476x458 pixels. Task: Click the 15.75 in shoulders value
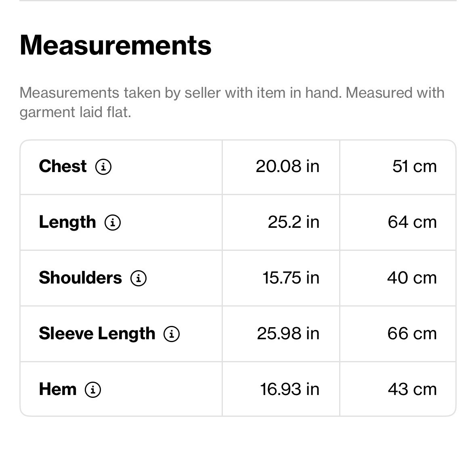(291, 278)
